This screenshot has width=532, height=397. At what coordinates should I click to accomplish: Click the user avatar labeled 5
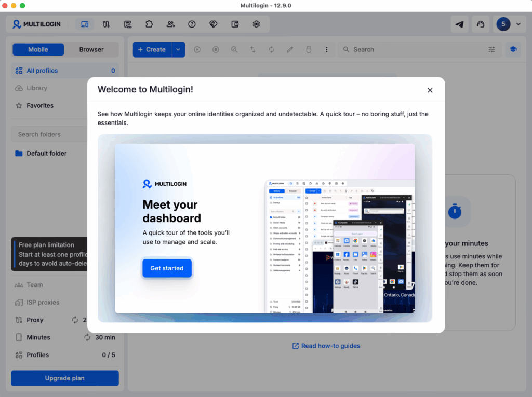[503, 24]
